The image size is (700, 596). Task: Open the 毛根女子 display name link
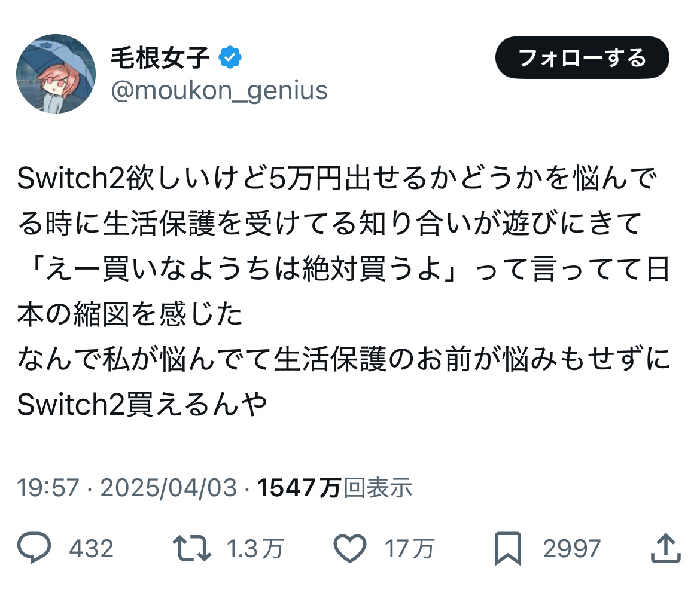point(160,57)
